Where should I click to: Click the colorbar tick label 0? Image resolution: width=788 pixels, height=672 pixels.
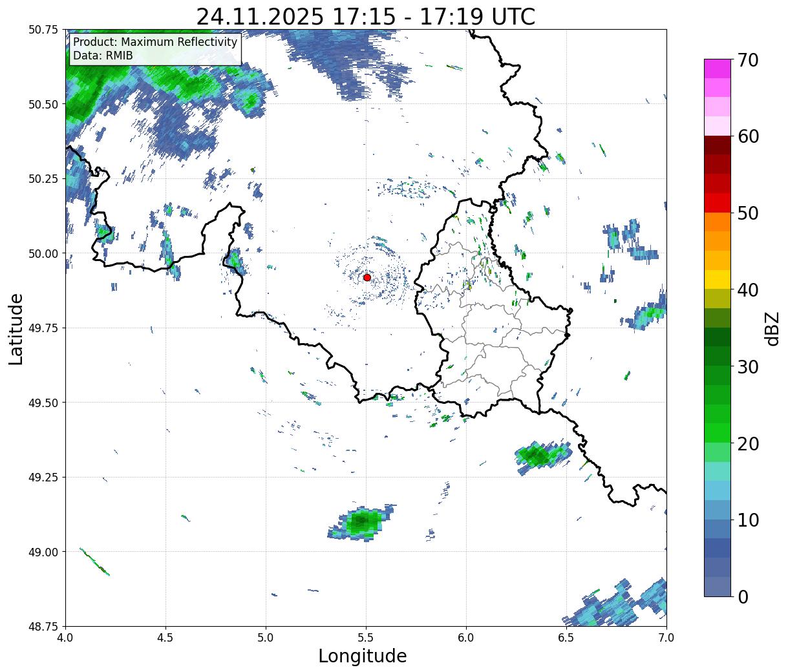click(x=743, y=596)
